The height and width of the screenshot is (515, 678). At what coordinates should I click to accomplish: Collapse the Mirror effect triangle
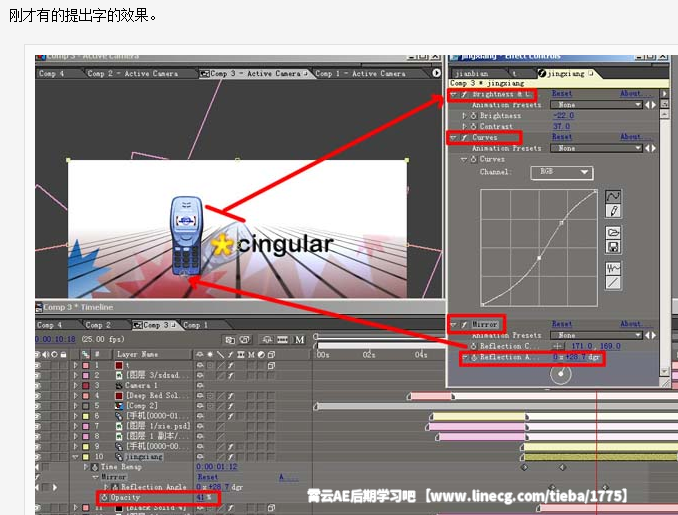(453, 324)
